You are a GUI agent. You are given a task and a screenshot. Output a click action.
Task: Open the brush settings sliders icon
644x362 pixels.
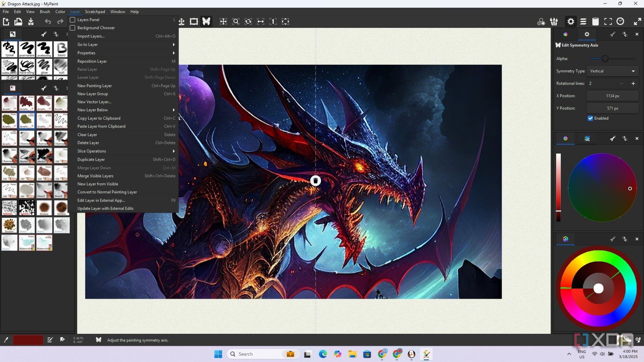tap(554, 21)
